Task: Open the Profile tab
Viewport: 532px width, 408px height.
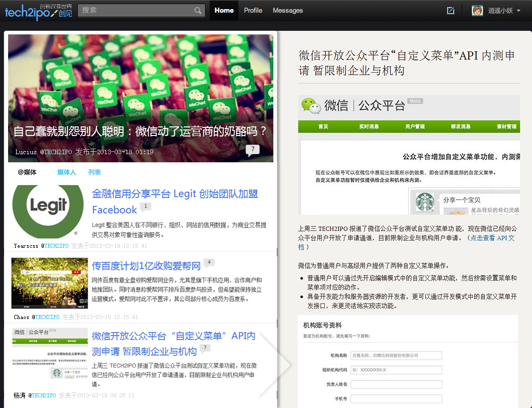Action: [253, 11]
